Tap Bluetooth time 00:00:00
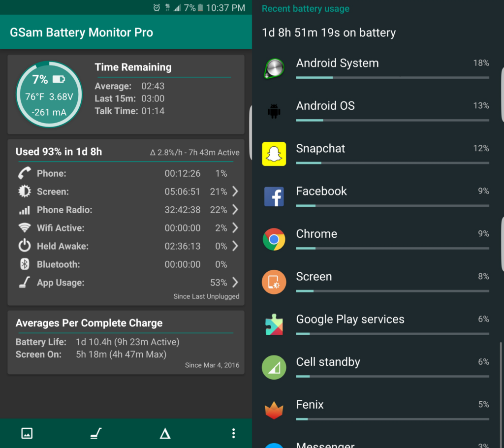Viewport: 504px width, 448px height. (183, 264)
